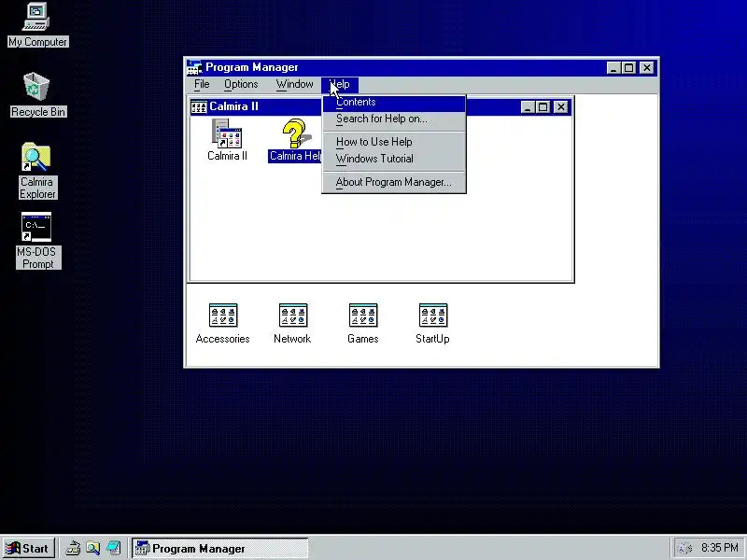Screen dimensions: 747x560
Task: Choose How to Use Help
Action: click(x=394, y=142)
